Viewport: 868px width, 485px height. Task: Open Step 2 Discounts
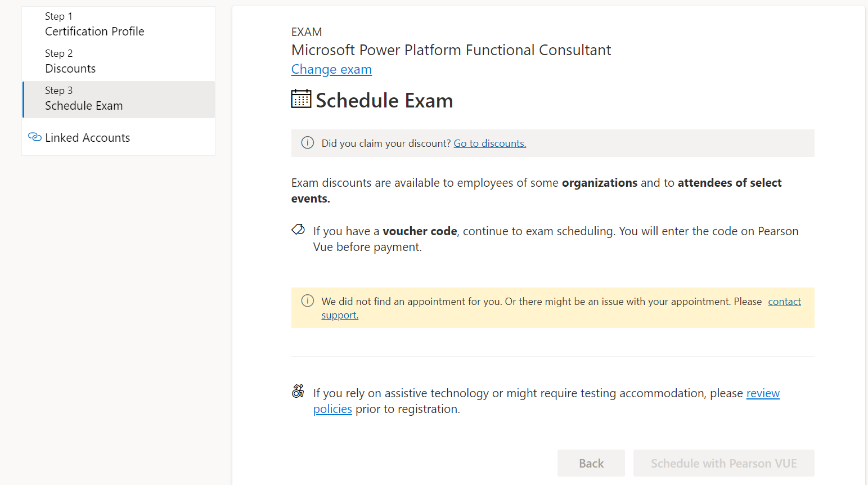70,61
